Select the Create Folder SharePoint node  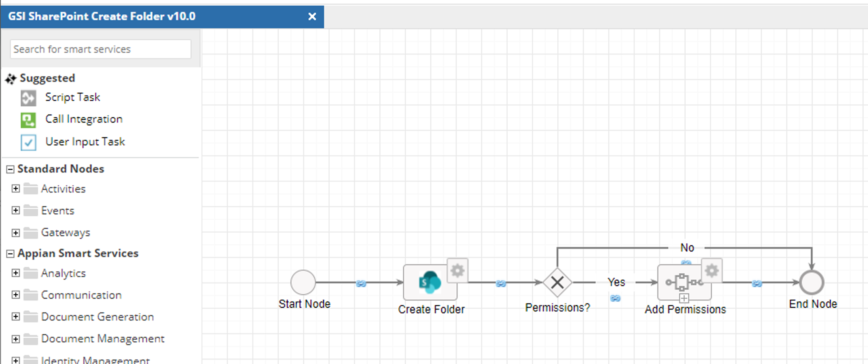tap(430, 282)
